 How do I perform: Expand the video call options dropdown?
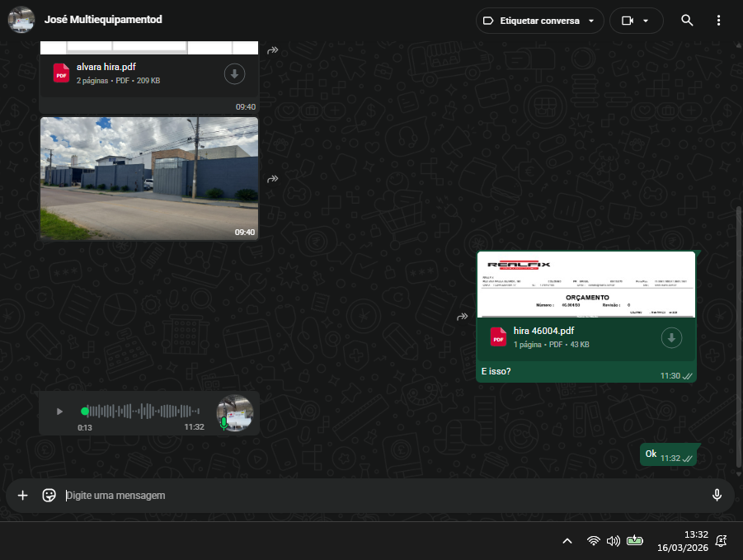point(646,21)
